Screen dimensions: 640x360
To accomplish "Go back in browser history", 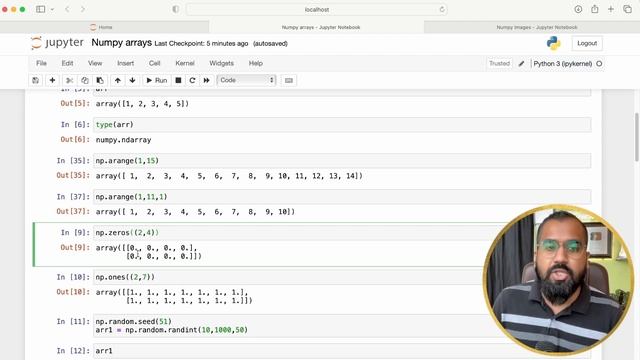I will (x=67, y=9).
